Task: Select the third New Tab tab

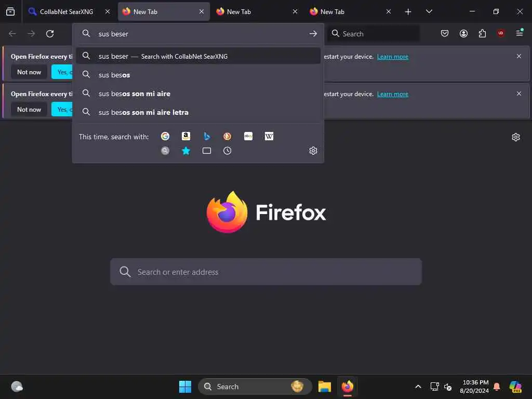Action: point(351,11)
